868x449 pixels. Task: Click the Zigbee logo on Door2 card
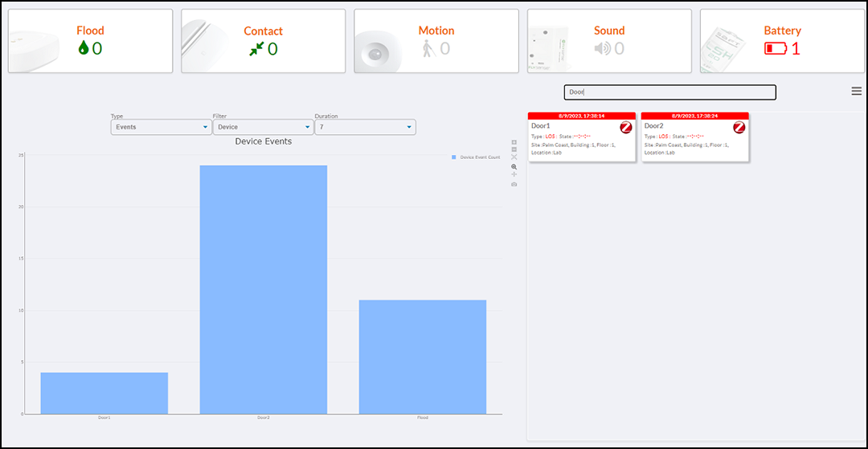[x=739, y=128]
